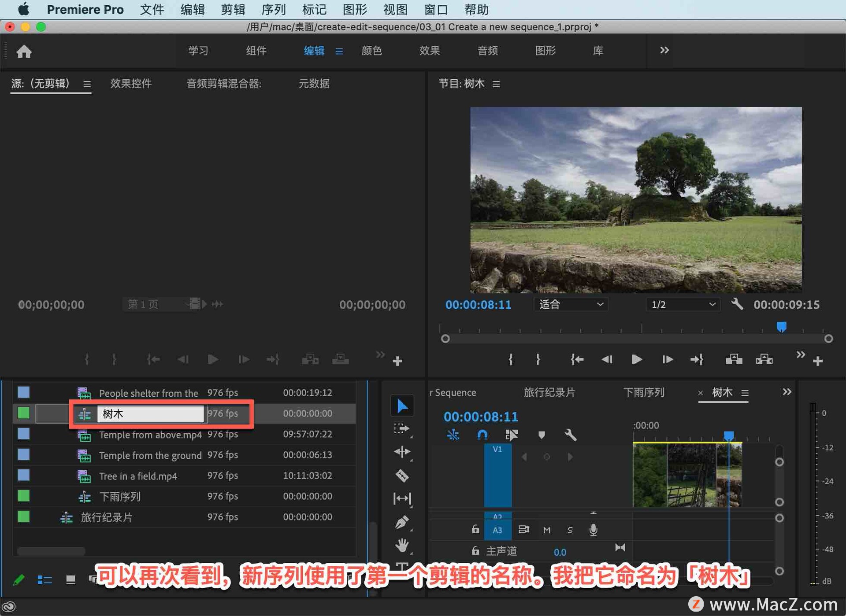This screenshot has height=616, width=846.
Task: Select the Slip tool
Action: pyautogui.click(x=402, y=498)
